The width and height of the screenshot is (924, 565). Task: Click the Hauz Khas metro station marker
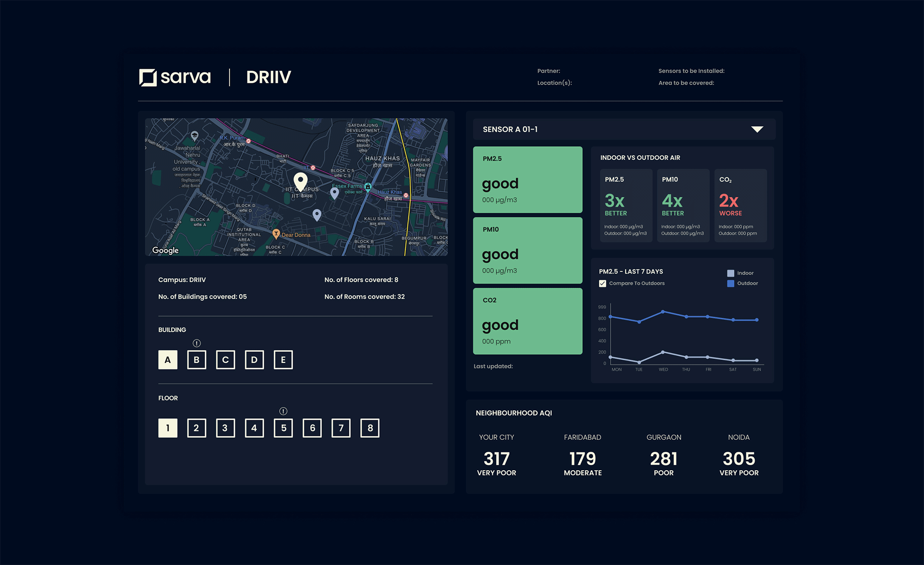tap(406, 195)
